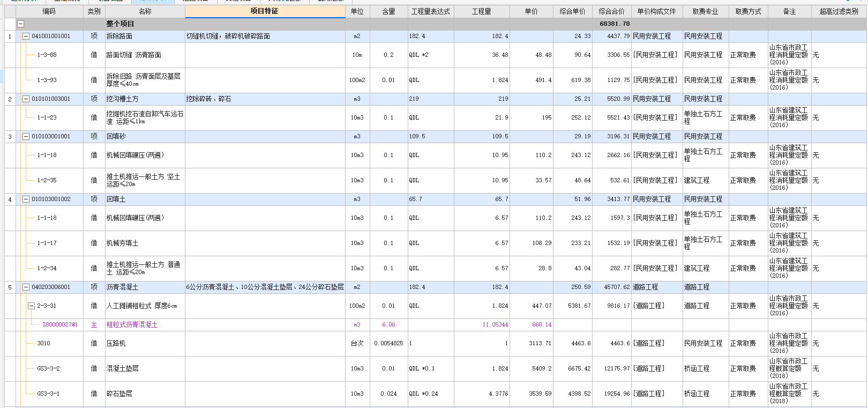Select quota code 1-2-35
Image resolution: width=868 pixels, height=408 pixels.
[47, 180]
